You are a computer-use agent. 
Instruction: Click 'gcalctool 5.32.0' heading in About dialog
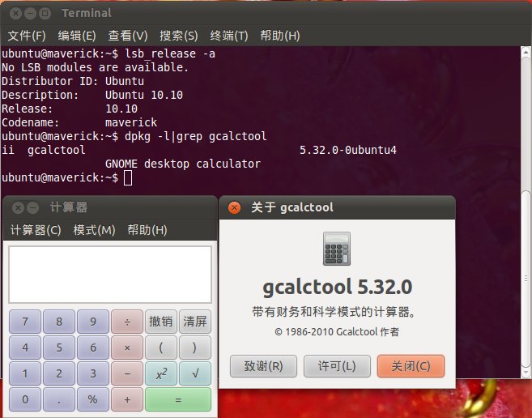[x=337, y=288]
